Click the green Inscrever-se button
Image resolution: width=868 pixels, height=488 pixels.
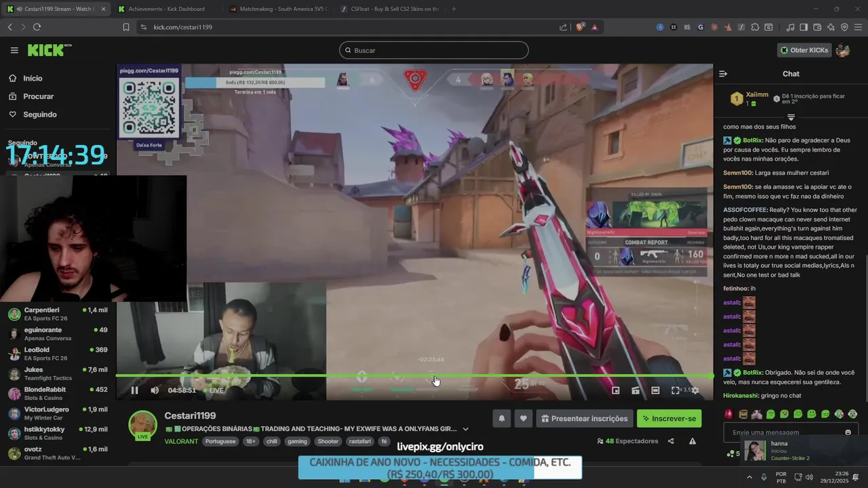pos(669,419)
